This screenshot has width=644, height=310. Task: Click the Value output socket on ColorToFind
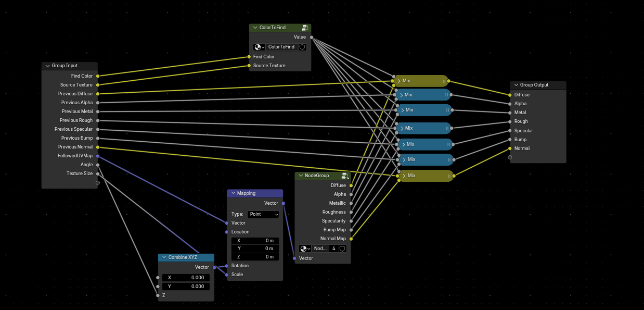(x=312, y=37)
